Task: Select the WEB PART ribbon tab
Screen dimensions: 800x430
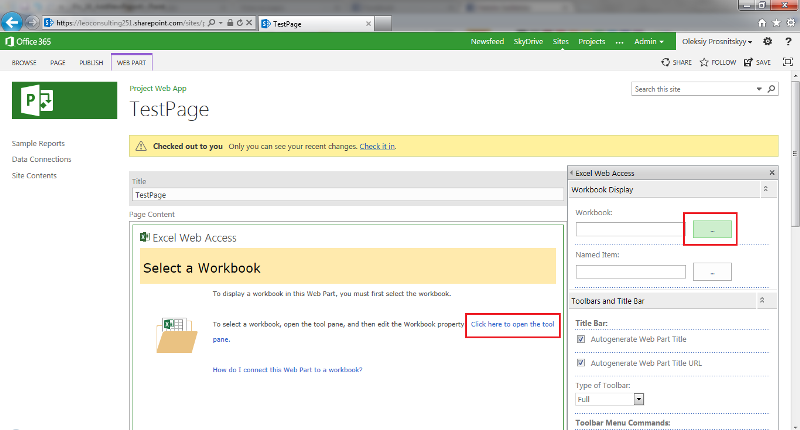Action: point(131,62)
